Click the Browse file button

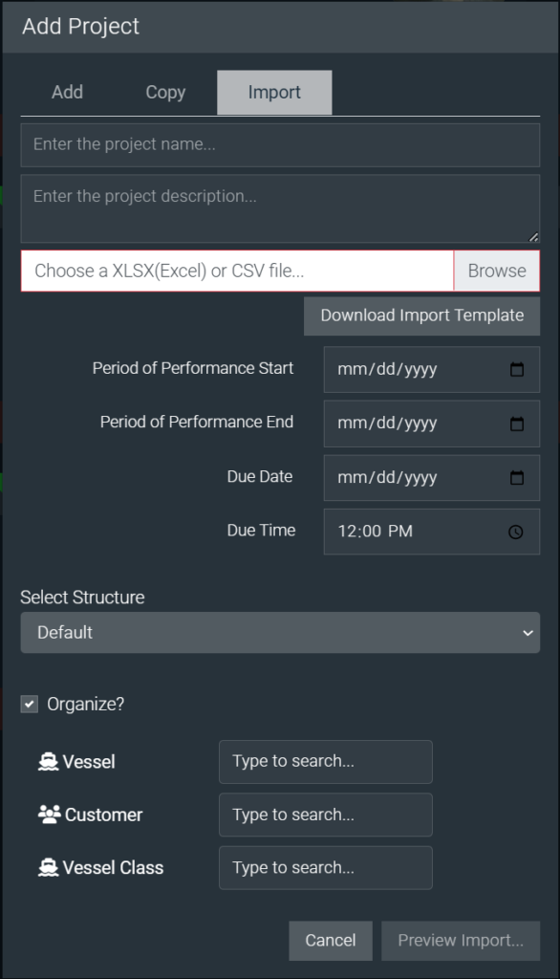(x=497, y=271)
